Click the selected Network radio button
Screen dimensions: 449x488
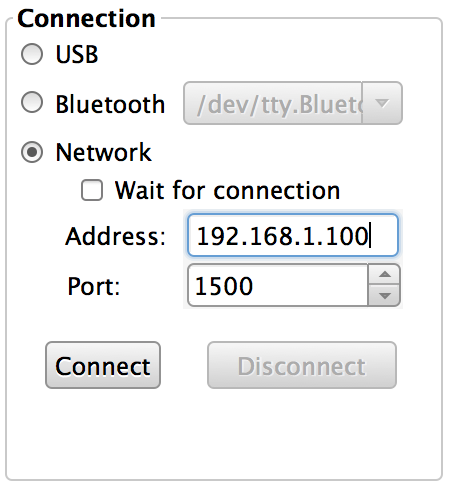point(32,152)
